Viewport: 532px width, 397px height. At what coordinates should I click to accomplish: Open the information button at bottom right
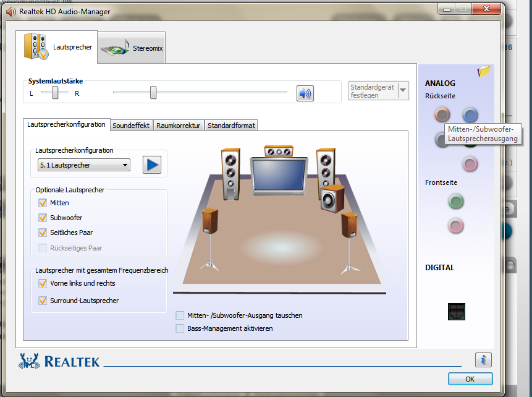(483, 360)
